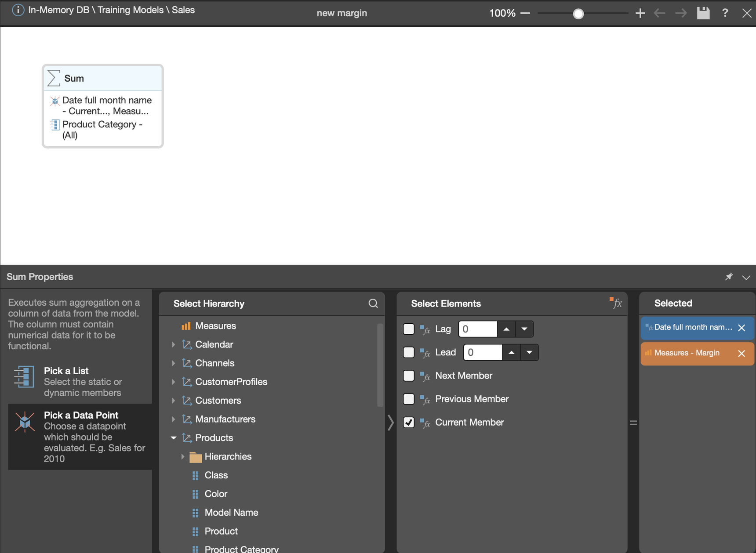Viewport: 756px width, 553px height.
Task: Open help with the question mark icon
Action: point(725,13)
